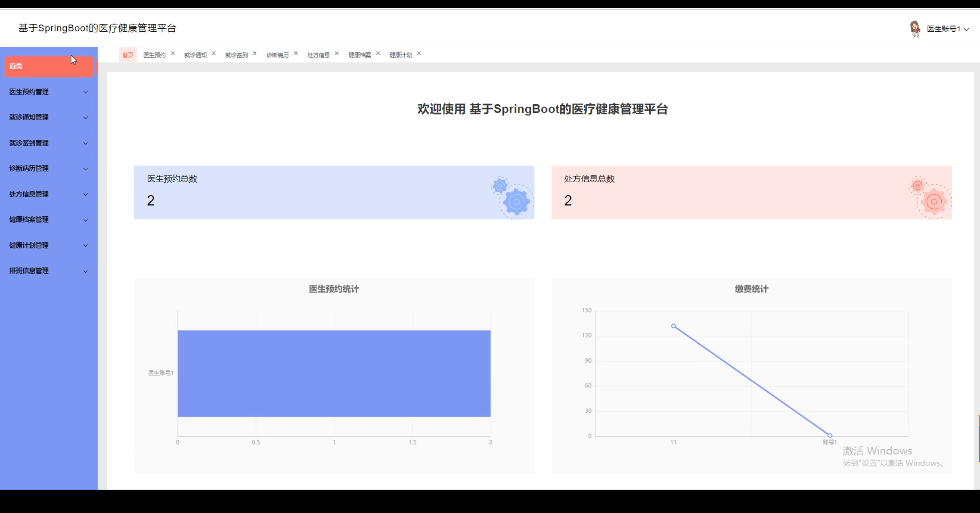Image resolution: width=980 pixels, height=513 pixels.
Task: Click the doctor avatar image
Action: 915,29
